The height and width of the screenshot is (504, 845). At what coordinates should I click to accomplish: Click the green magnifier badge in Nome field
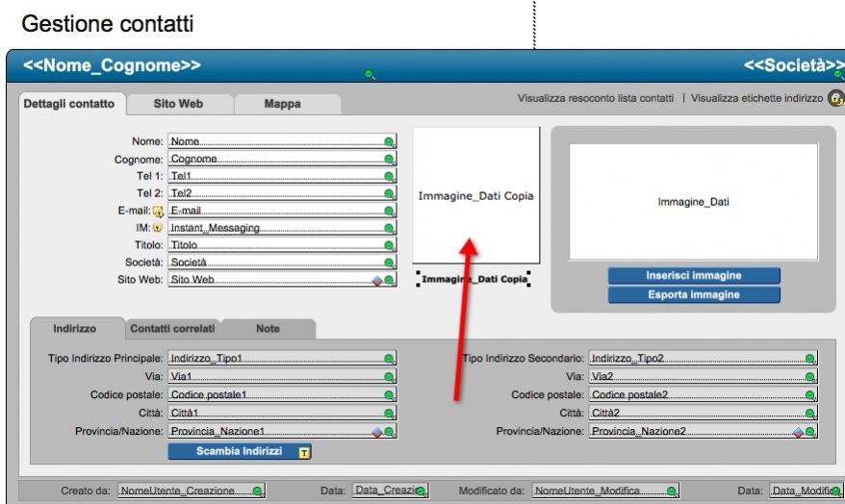pos(389,141)
